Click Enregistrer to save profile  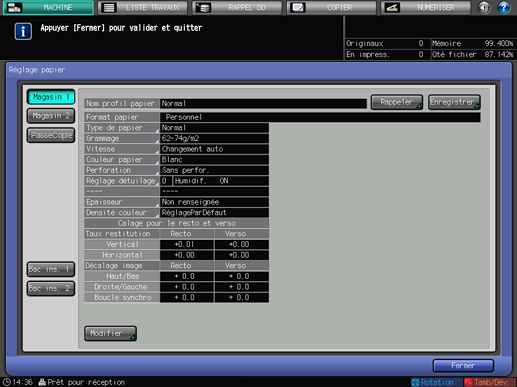[454, 102]
